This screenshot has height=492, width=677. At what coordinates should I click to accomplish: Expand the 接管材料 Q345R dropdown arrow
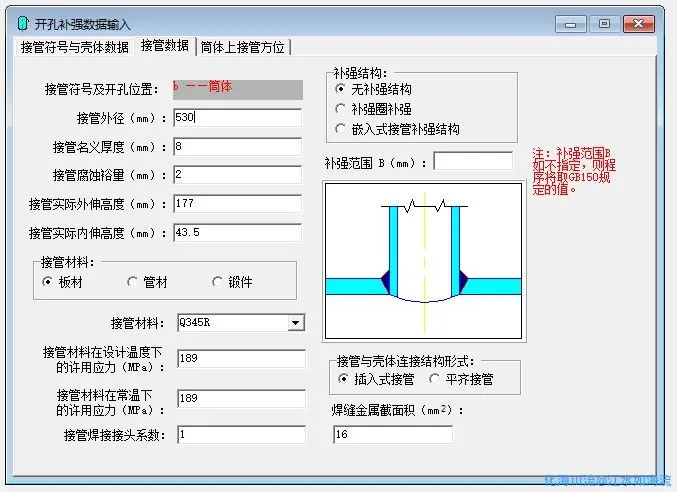[x=296, y=322]
